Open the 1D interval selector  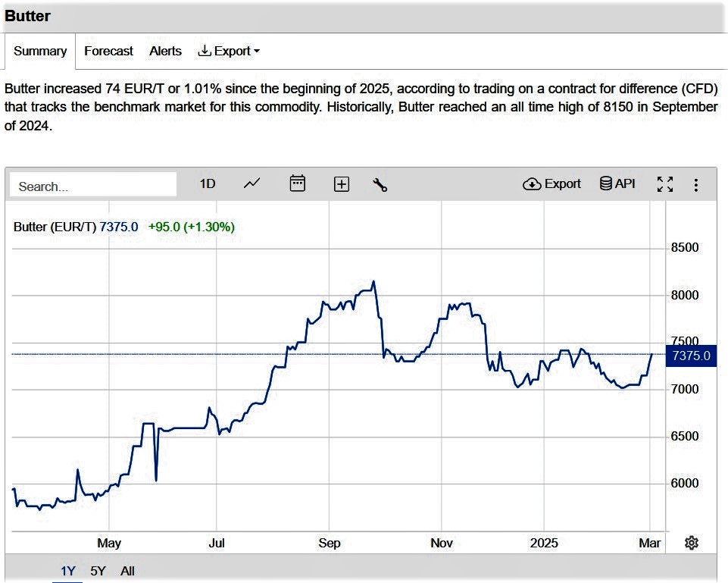pos(208,183)
